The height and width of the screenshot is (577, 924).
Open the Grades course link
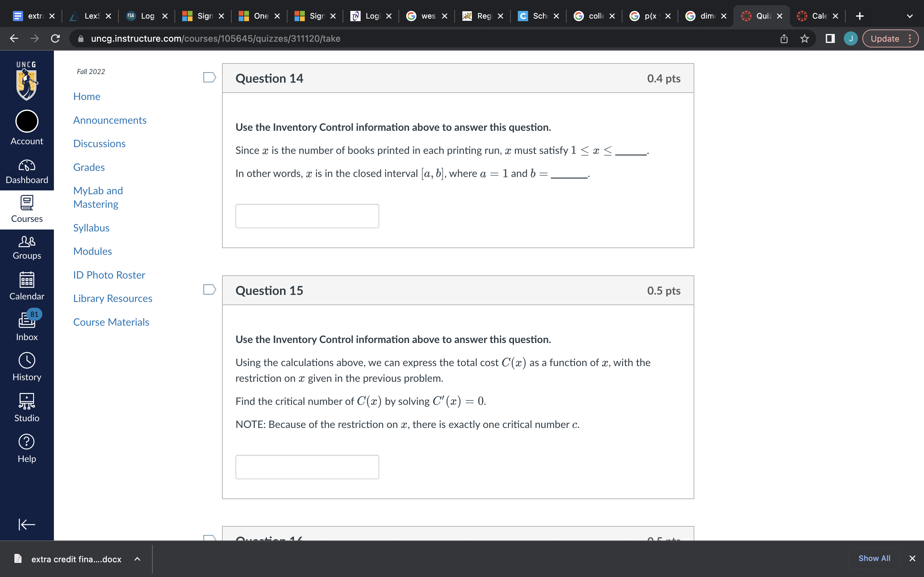[x=89, y=167]
